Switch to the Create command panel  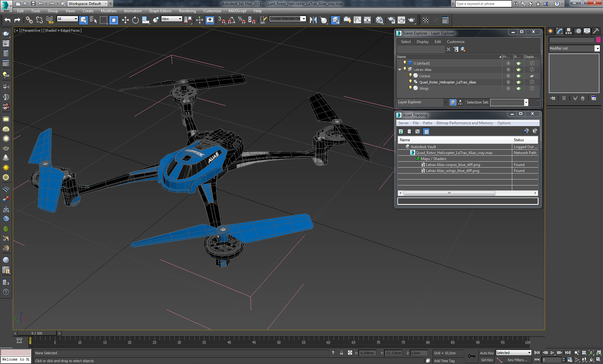tap(550, 31)
